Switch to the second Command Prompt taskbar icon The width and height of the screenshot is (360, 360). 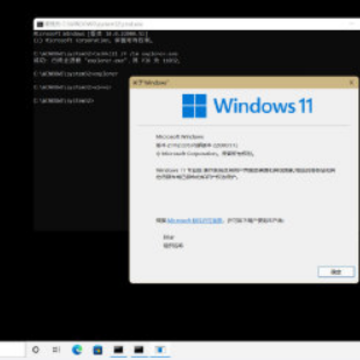pos(139,350)
